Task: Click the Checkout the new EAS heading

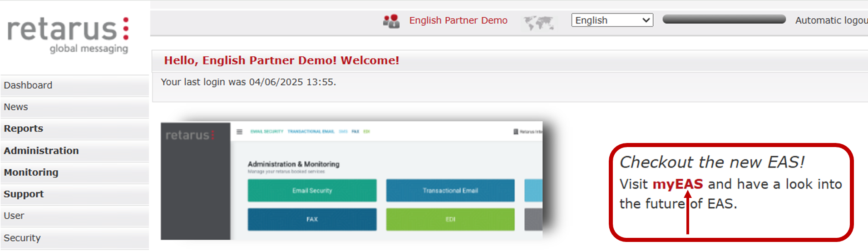Action: (712, 162)
